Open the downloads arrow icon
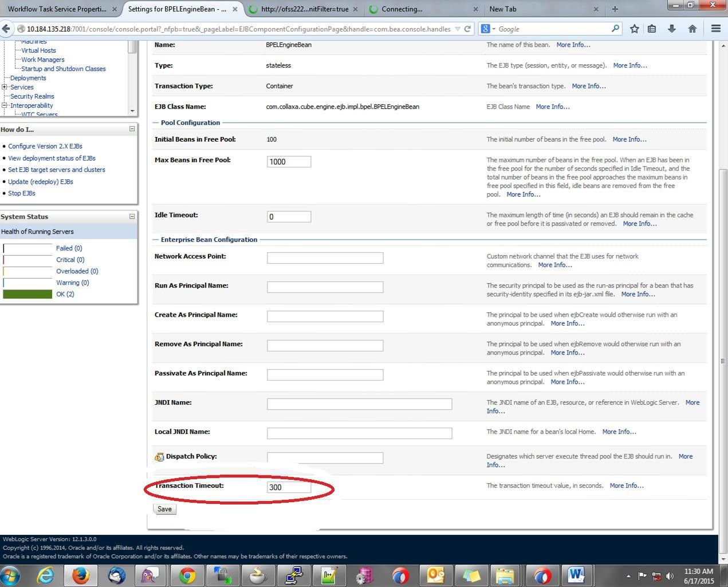728x587 pixels. (672, 29)
